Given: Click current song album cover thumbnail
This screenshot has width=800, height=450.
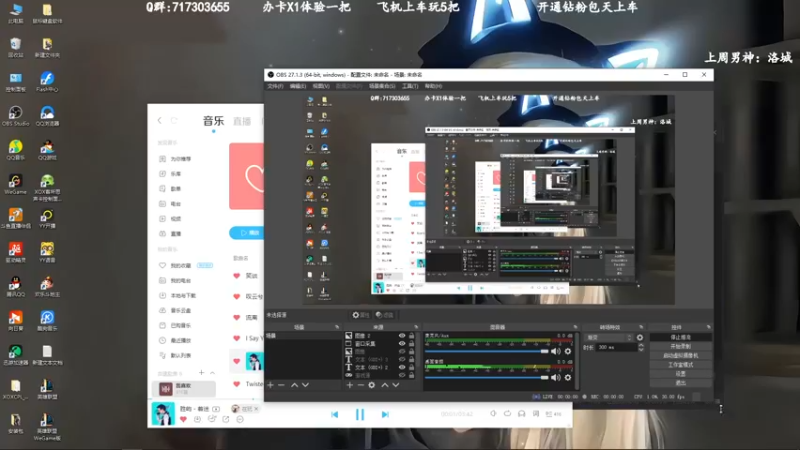Looking at the screenshot, I should (163, 414).
